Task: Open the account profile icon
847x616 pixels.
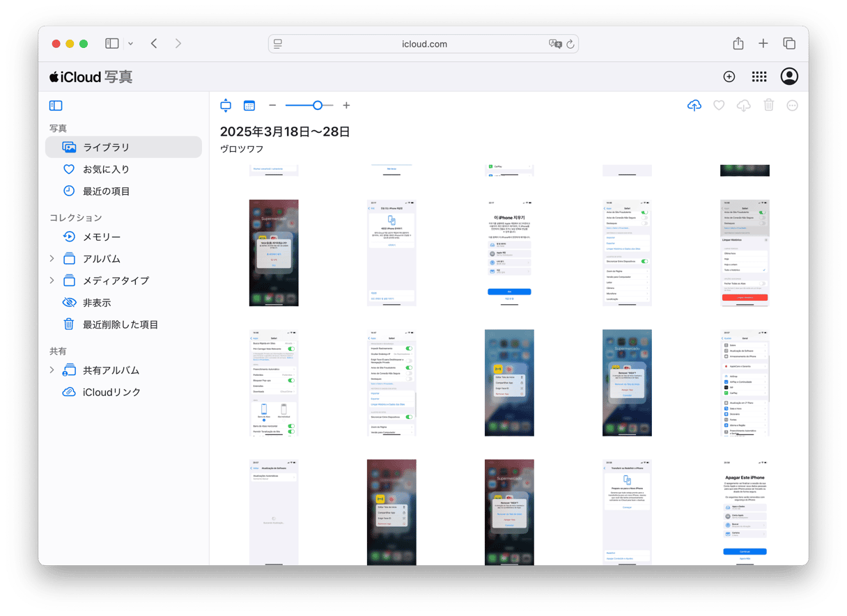Action: 789,77
